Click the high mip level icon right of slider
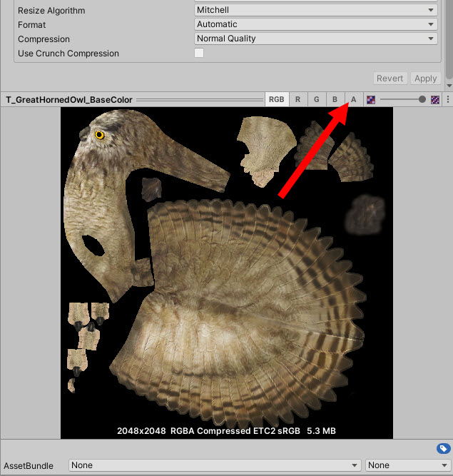The image size is (453, 476). coord(435,100)
